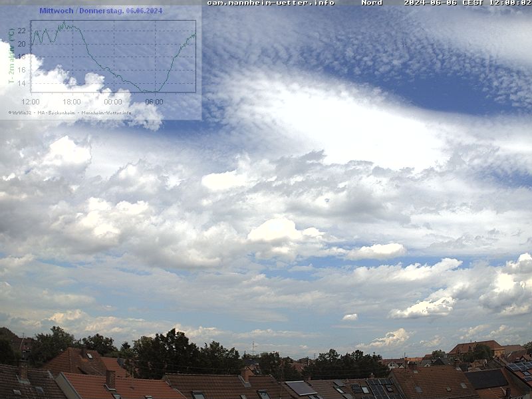Click the Nord direction label
532x399 pixels.
coord(372,3)
